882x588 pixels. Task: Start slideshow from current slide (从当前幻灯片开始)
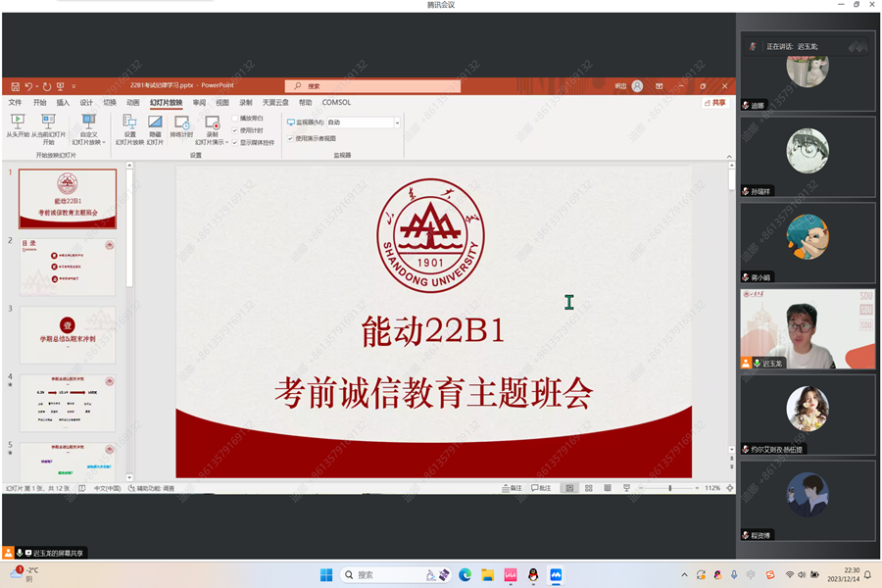pyautogui.click(x=48, y=129)
